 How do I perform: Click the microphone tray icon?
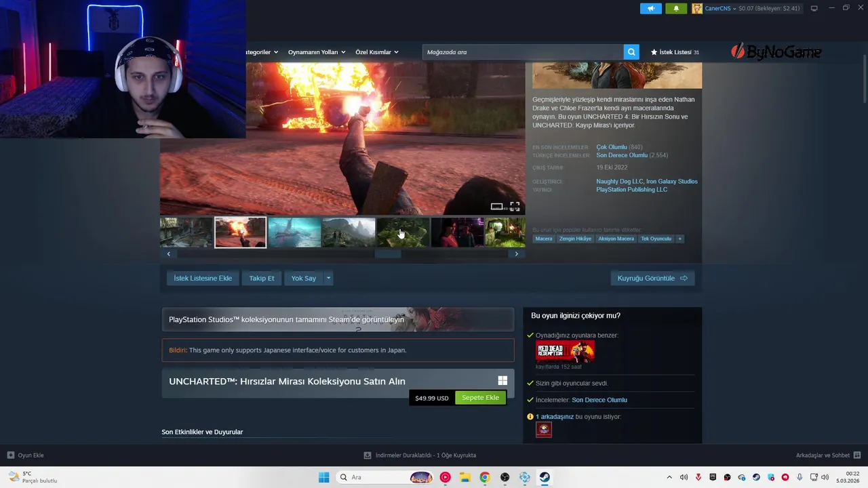(800, 477)
